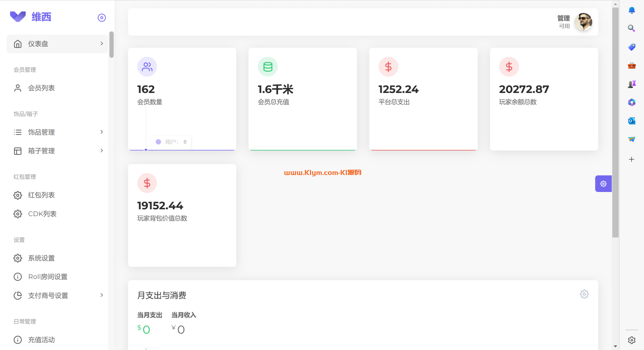
Task: Open the 会员列表 menu item
Action: pyautogui.click(x=41, y=88)
